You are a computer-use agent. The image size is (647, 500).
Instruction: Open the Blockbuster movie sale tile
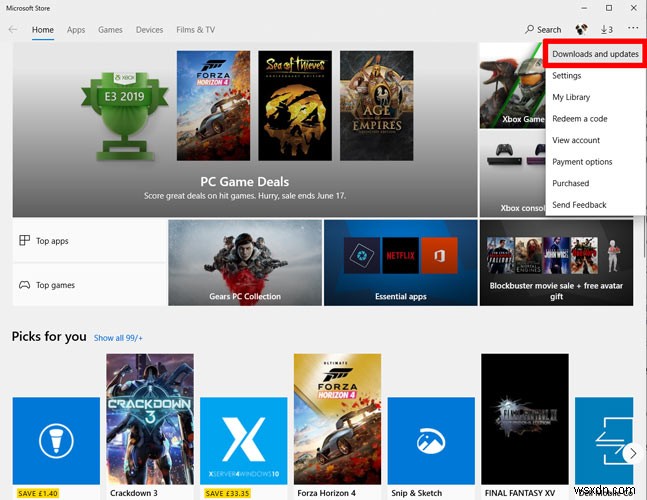(556, 263)
